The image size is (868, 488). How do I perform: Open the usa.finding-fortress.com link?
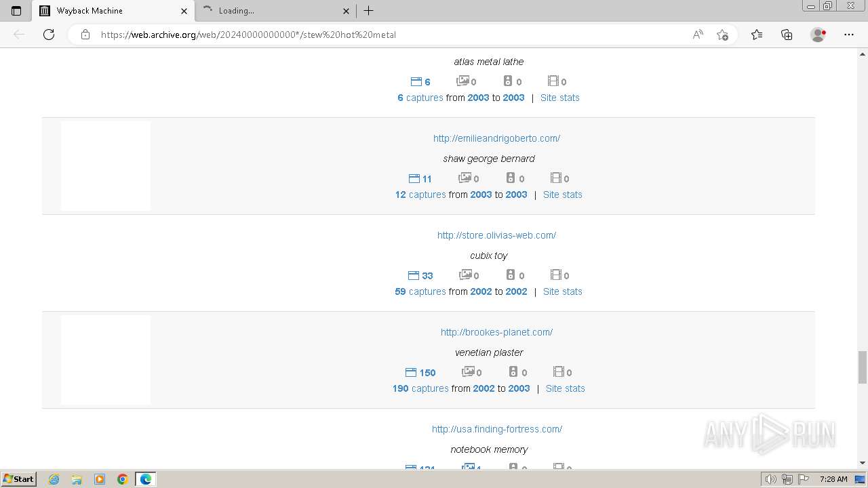click(x=497, y=429)
